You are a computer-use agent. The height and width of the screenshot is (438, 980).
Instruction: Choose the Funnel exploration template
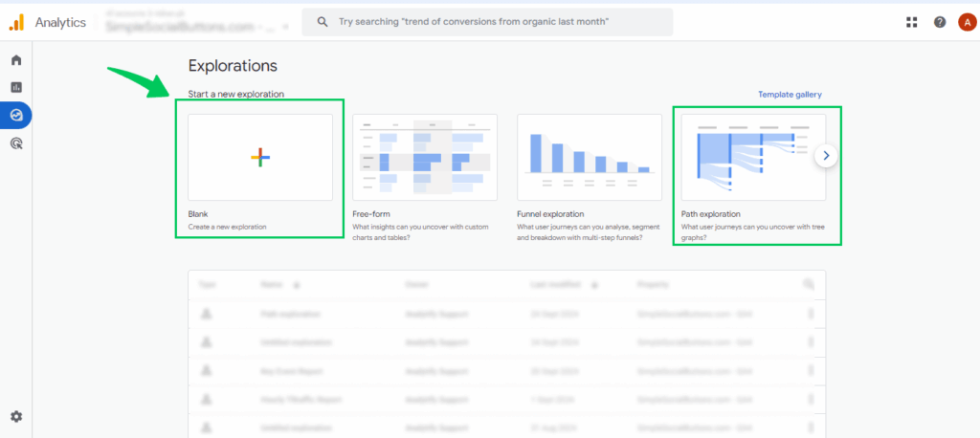pyautogui.click(x=590, y=158)
